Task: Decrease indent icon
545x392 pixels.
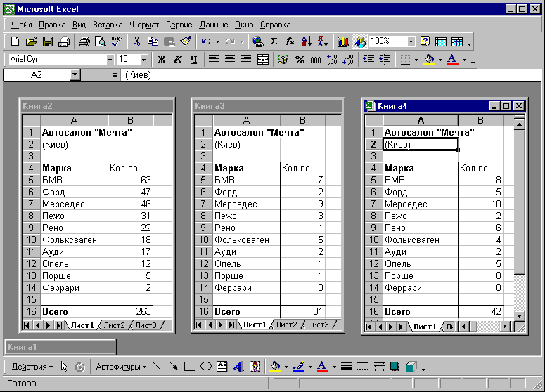Action: point(368,60)
